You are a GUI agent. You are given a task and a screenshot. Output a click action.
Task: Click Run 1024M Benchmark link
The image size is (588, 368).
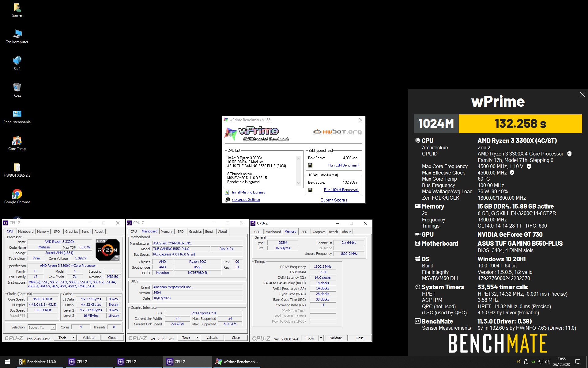coord(341,190)
